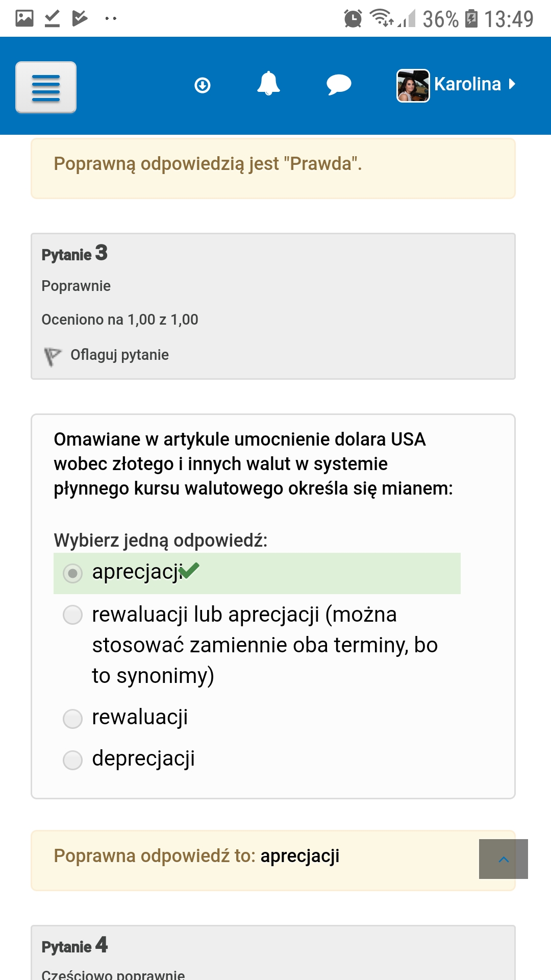Expand the Karolina user menu arrow
551x980 pixels.
512,84
